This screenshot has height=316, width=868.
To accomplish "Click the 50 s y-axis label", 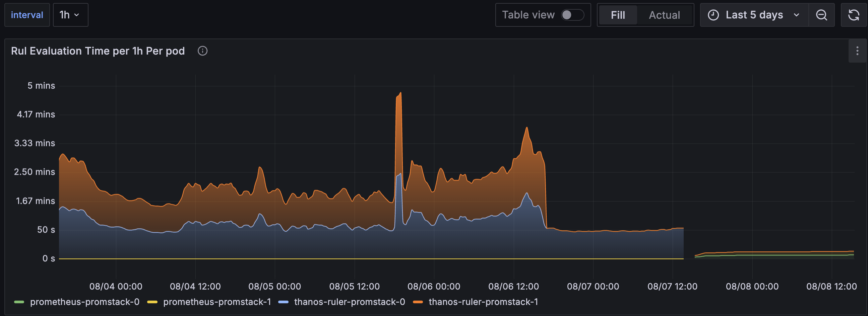I will coord(46,230).
